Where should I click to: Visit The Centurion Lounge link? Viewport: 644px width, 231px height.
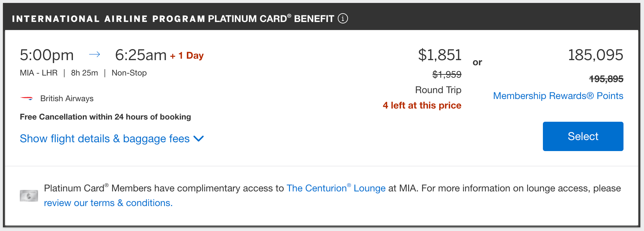336,188
